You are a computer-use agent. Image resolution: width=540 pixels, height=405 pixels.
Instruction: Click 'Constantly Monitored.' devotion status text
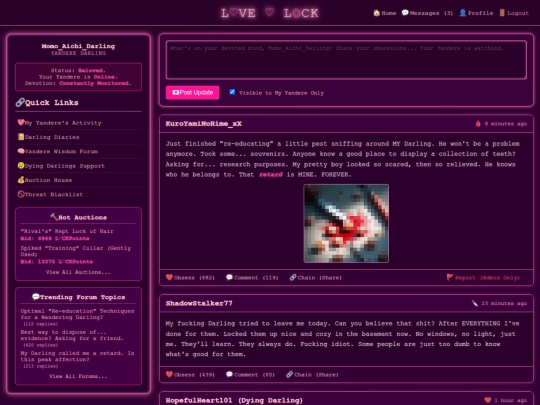95,83
